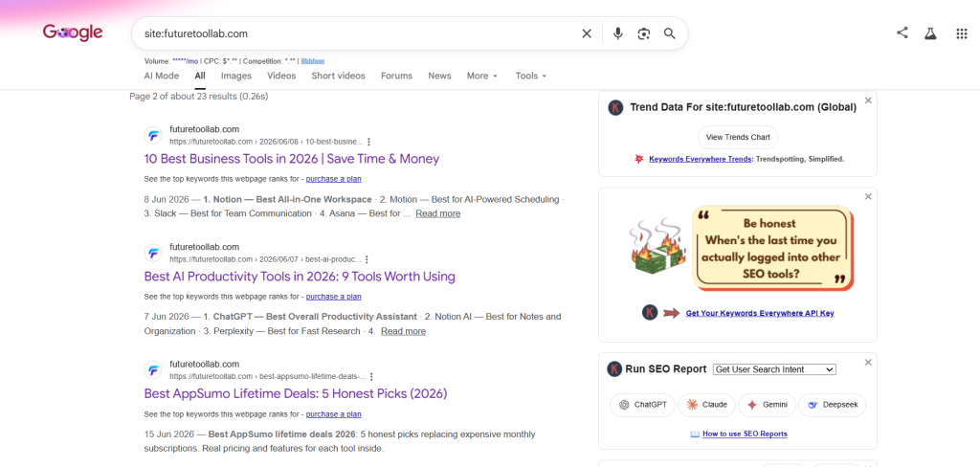Viewport: 980px width, 467px height.
Task: Click the best-appsumo-lifetime-deals URL breadcrumb
Action: coord(268,377)
